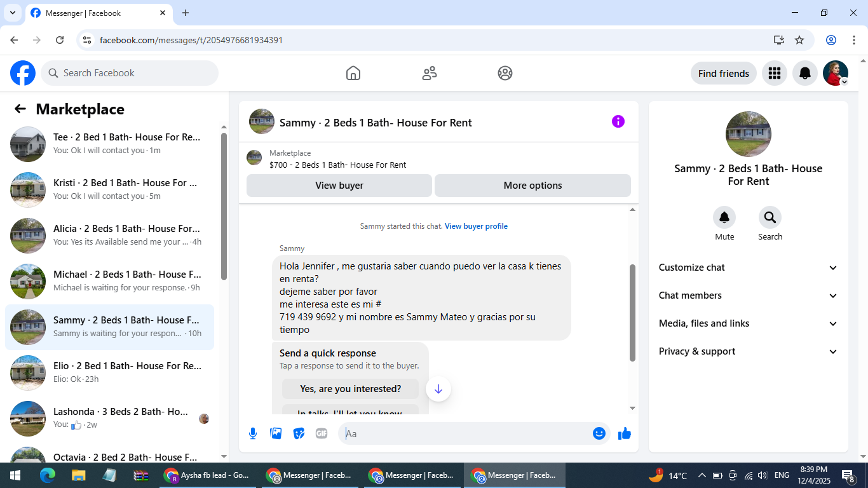Open conversation information purple icon
This screenshot has height=488, width=868.
(x=618, y=121)
